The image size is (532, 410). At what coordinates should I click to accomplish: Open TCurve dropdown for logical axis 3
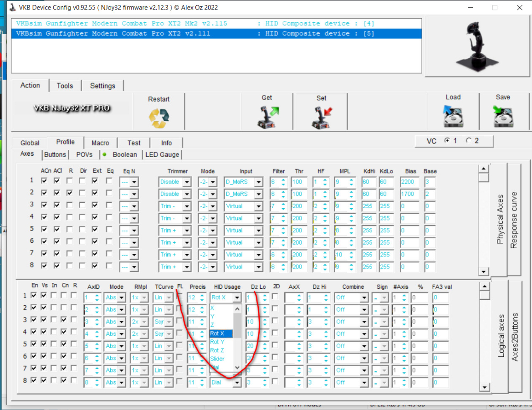pyautogui.click(x=169, y=322)
